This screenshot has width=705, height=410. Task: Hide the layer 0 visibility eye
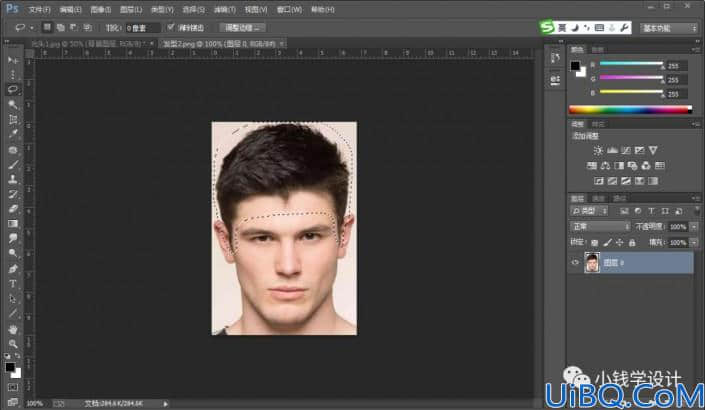coord(575,263)
